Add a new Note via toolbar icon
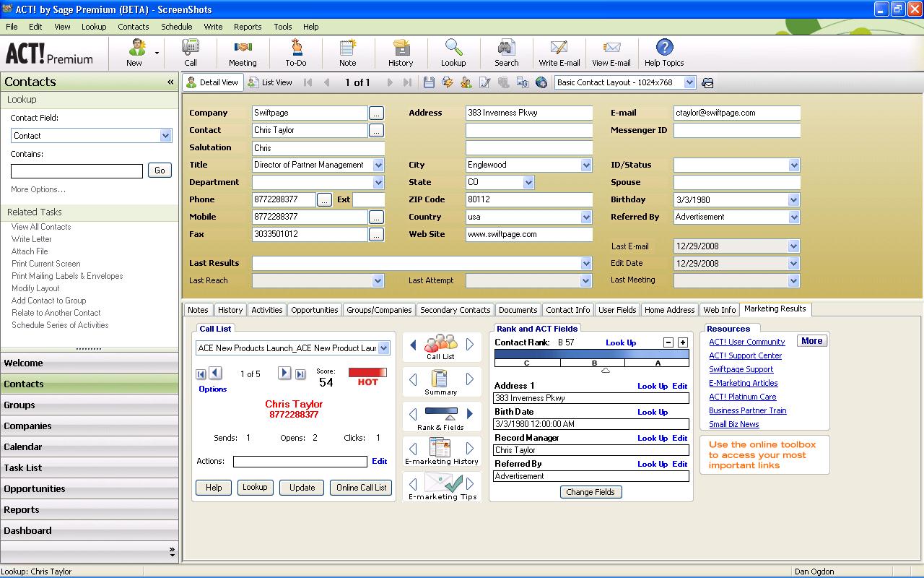924x578 pixels. 348,53
